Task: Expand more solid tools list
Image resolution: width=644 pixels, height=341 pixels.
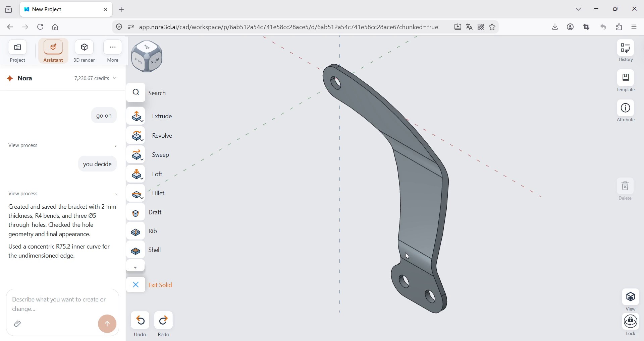Action: 136,267
